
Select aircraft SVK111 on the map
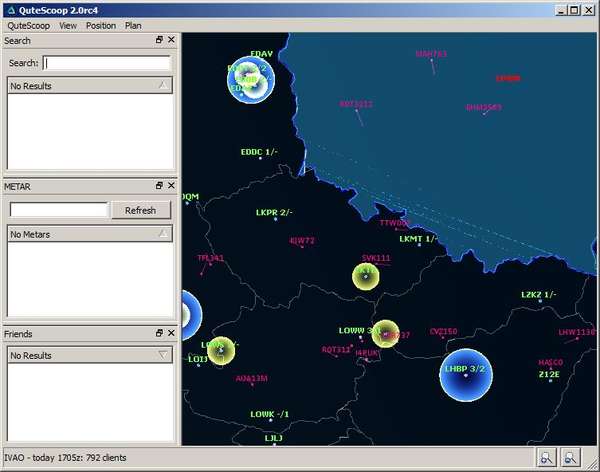tap(376, 258)
